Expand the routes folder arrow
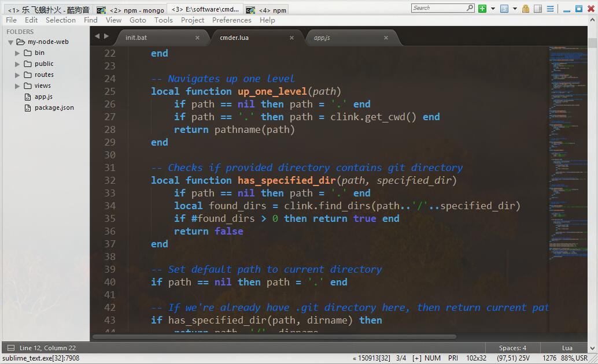This screenshot has height=364, width=598. pyautogui.click(x=17, y=75)
